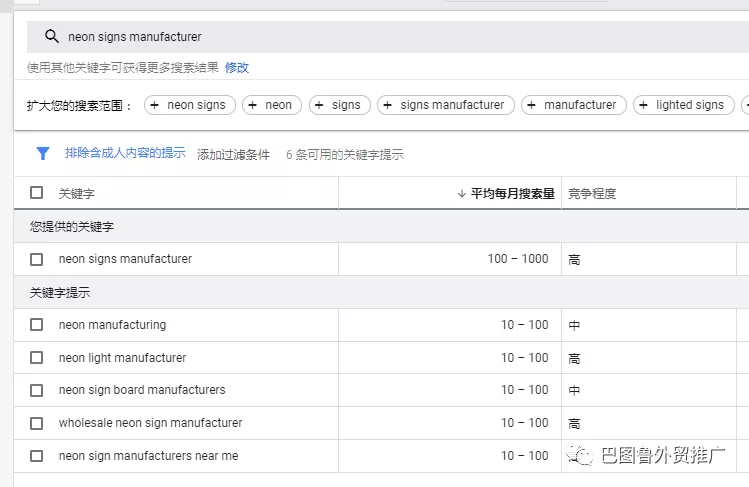Click the '6 条可用的关键字提示' count text
The width and height of the screenshot is (749, 487).
pos(344,155)
